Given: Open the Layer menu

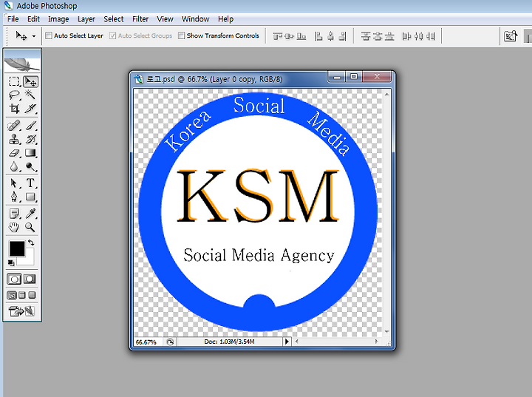Looking at the screenshot, I should (x=86, y=19).
